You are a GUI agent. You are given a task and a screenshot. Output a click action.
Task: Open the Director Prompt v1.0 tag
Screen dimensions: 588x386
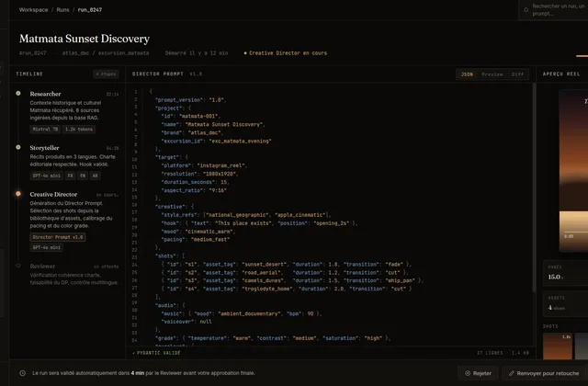58,237
